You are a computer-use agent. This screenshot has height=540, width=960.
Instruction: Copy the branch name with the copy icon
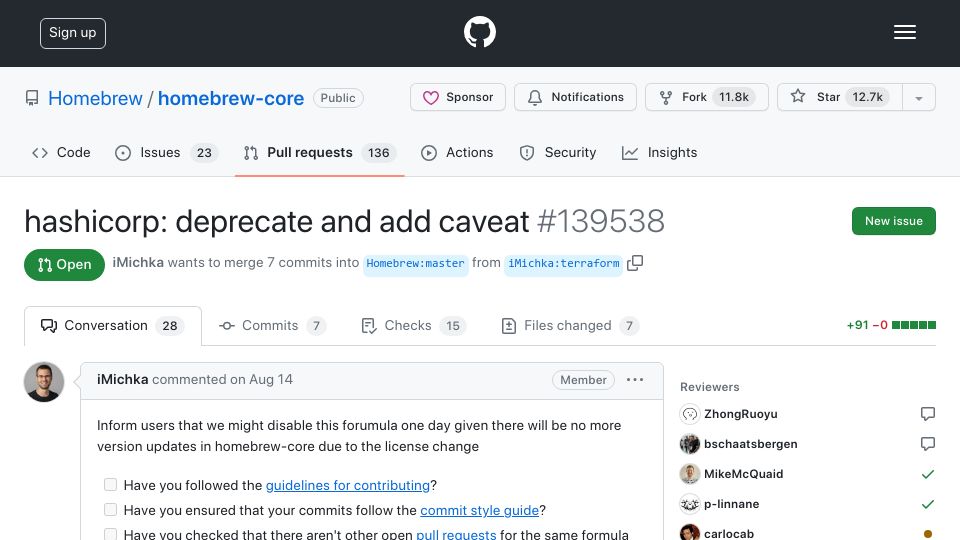click(636, 263)
